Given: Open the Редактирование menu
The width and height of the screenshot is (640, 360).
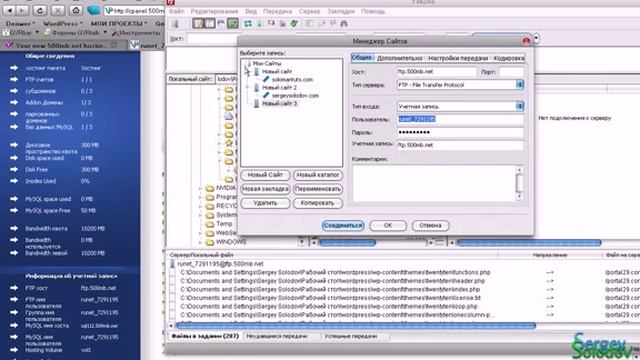Looking at the screenshot, I should pyautogui.click(x=214, y=11).
